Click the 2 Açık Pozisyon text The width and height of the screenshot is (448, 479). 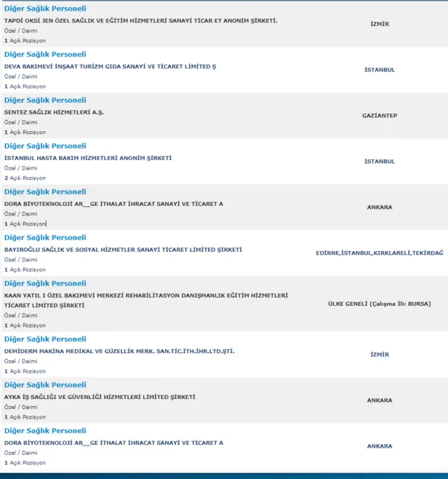click(x=25, y=178)
